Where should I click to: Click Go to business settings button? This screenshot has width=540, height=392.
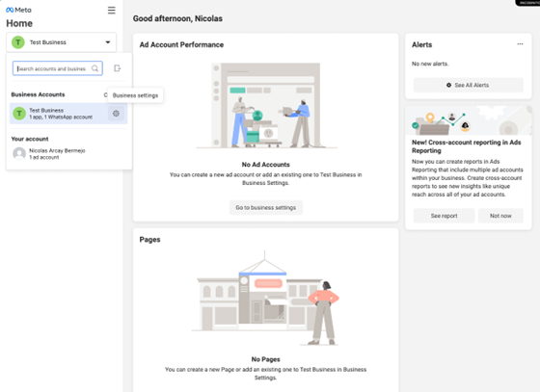[266, 207]
